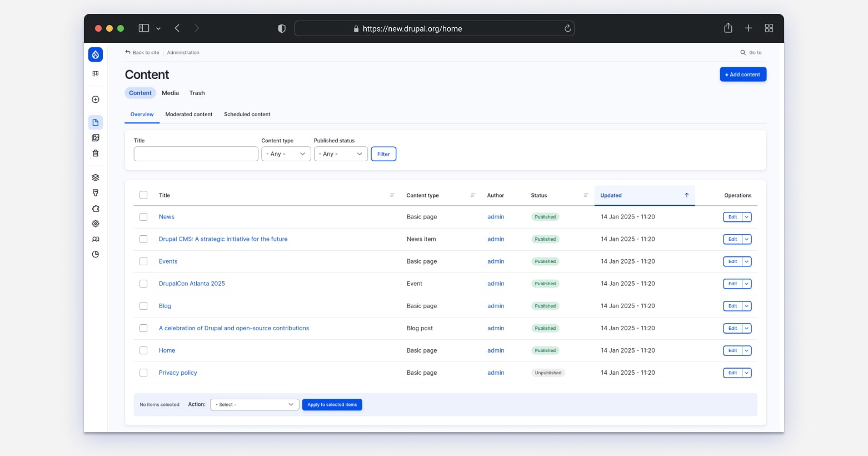Click into the Title filter text field
Image resolution: width=868 pixels, height=456 pixels.
(196, 154)
